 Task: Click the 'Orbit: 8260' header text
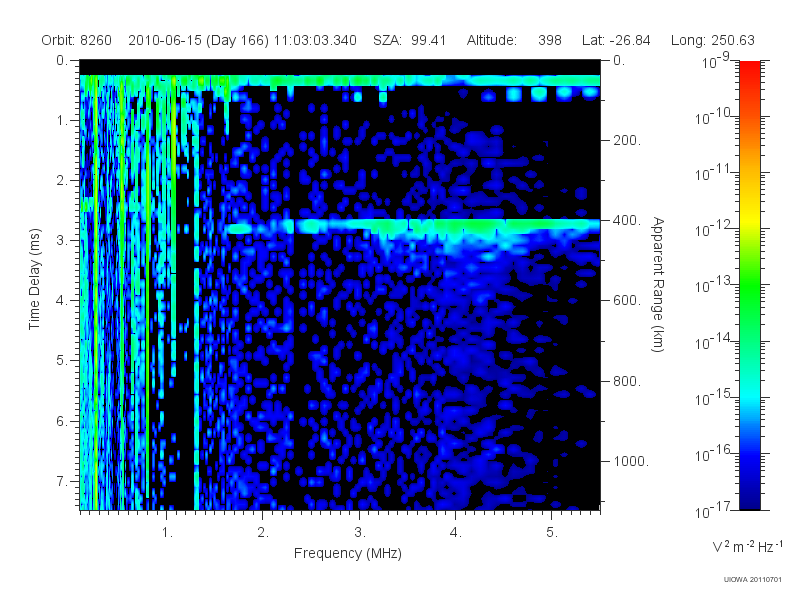click(x=77, y=40)
